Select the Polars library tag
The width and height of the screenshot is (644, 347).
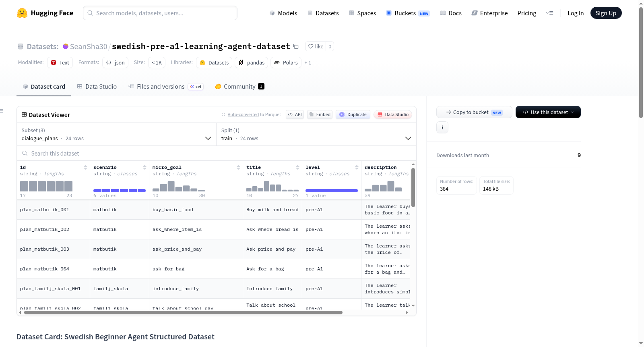pos(286,62)
